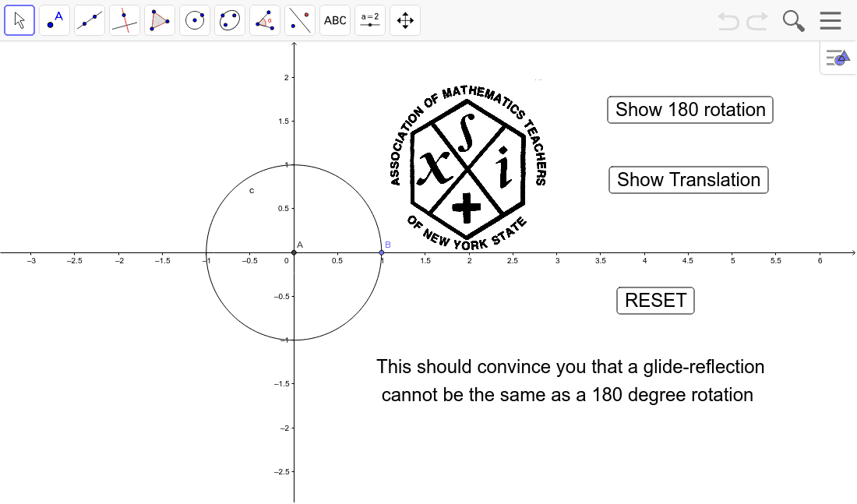Select the Ellipse conic tool
The width and height of the screenshot is (857, 504).
pyautogui.click(x=230, y=21)
